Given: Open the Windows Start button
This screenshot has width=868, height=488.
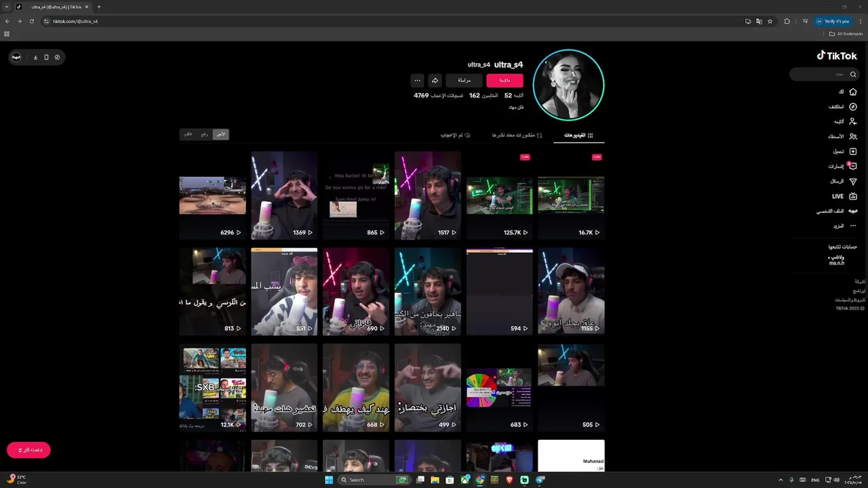Looking at the screenshot, I should [329, 480].
